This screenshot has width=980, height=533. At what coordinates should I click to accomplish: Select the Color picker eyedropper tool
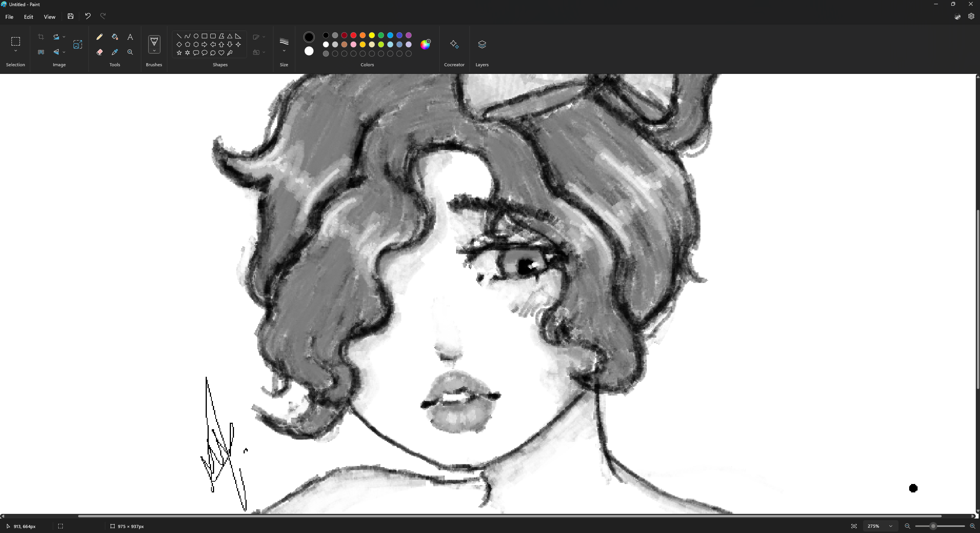pyautogui.click(x=115, y=52)
